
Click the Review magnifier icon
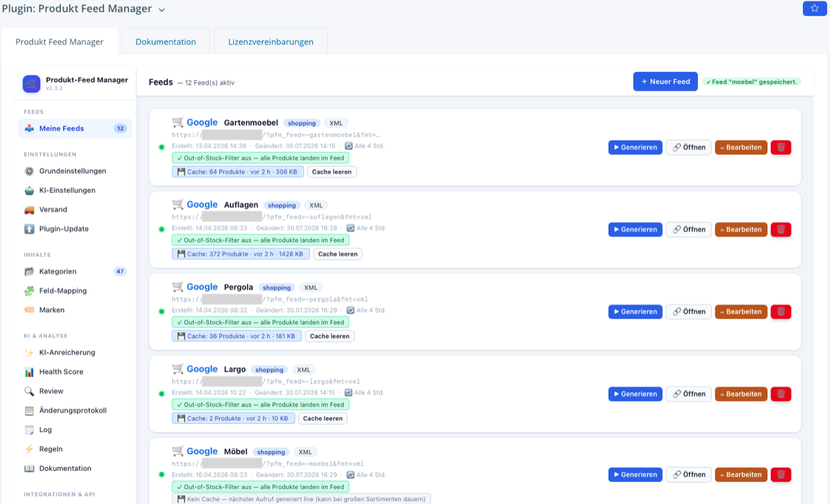29,391
